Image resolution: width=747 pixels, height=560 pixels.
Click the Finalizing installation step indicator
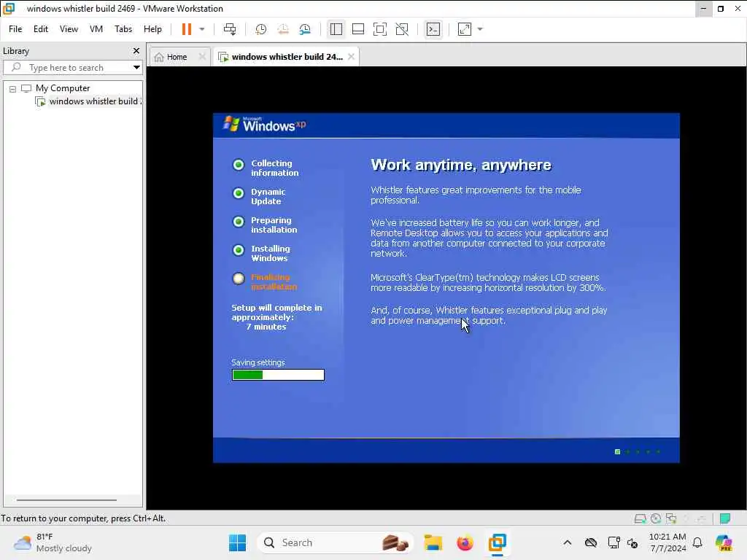pos(239,279)
